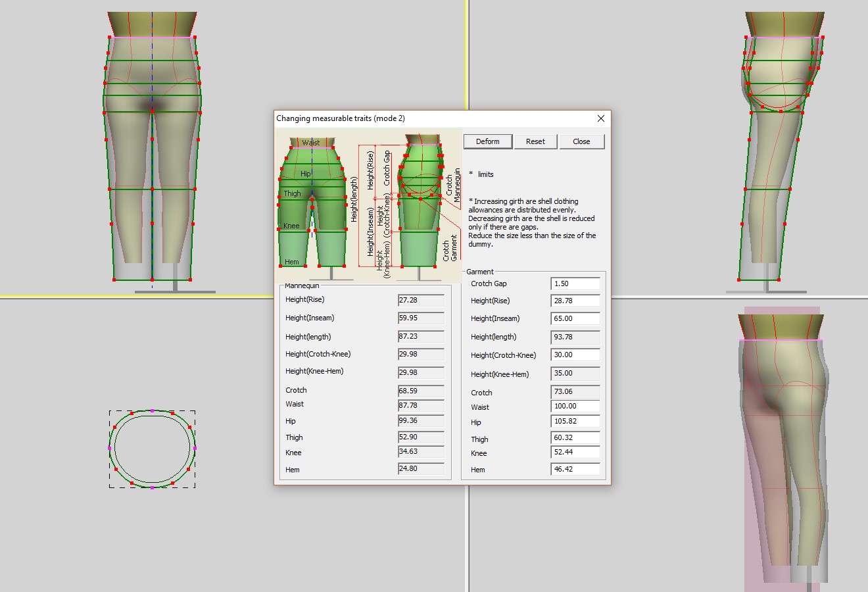Screen dimensions: 868x592
Task: Select the garment Crotch Gap input field
Action: (x=575, y=284)
